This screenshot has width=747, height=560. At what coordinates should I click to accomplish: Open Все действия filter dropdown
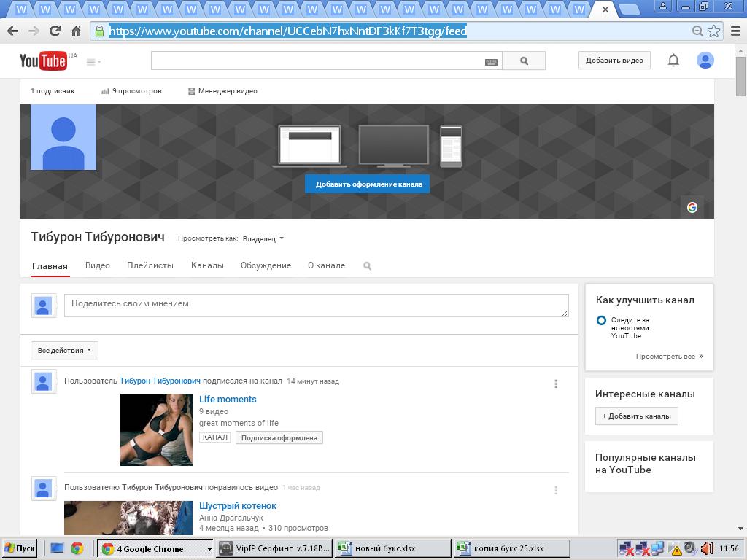tap(64, 351)
